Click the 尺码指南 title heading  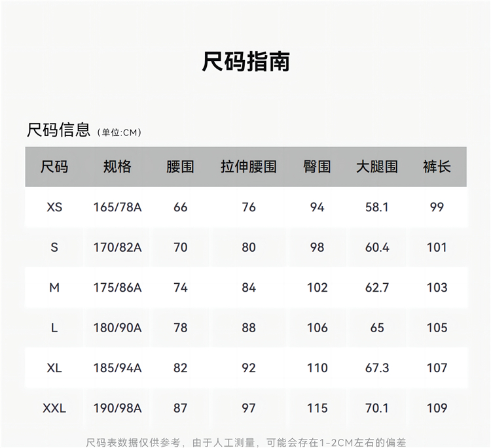point(245,61)
